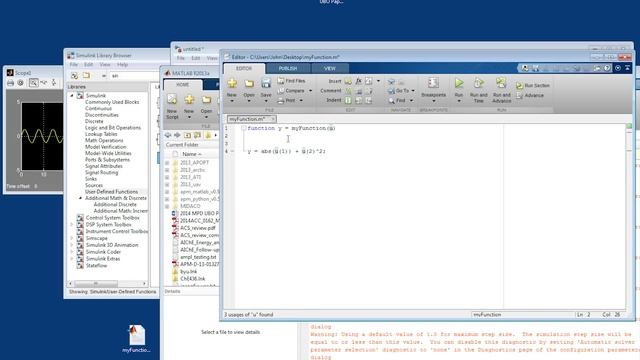
Task: Select the myFunction.m document tab
Action: 247,119
